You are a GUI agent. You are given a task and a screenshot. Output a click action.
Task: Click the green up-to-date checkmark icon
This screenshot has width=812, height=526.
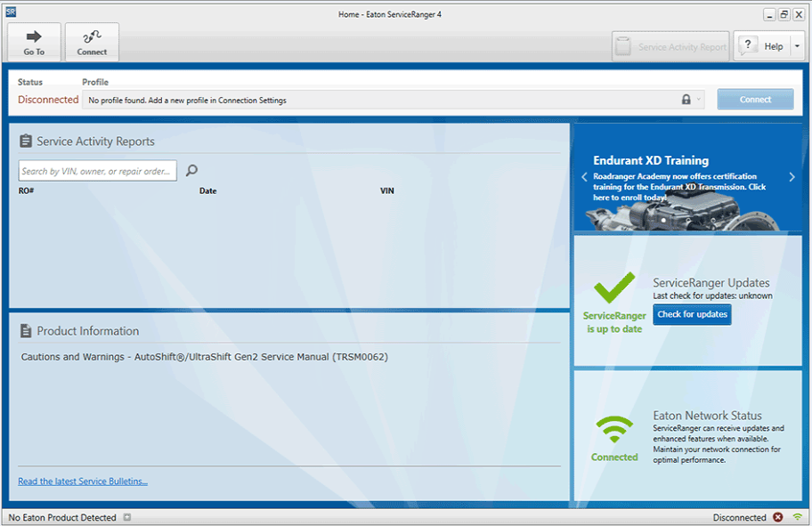[614, 287]
